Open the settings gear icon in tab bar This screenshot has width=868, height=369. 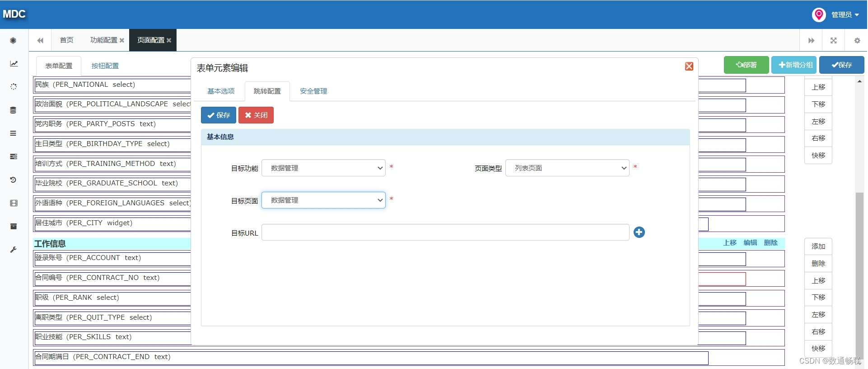(x=857, y=40)
